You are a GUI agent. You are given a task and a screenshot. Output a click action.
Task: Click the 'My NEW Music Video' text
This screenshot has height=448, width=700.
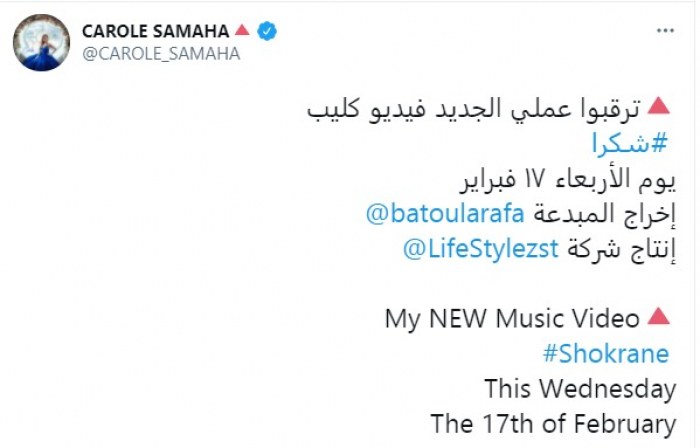512,319
